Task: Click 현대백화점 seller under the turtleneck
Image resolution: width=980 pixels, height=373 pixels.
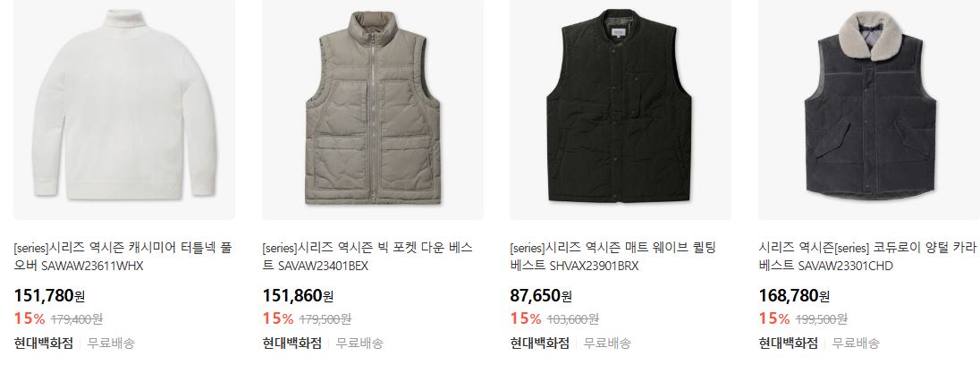Action: tap(43, 343)
